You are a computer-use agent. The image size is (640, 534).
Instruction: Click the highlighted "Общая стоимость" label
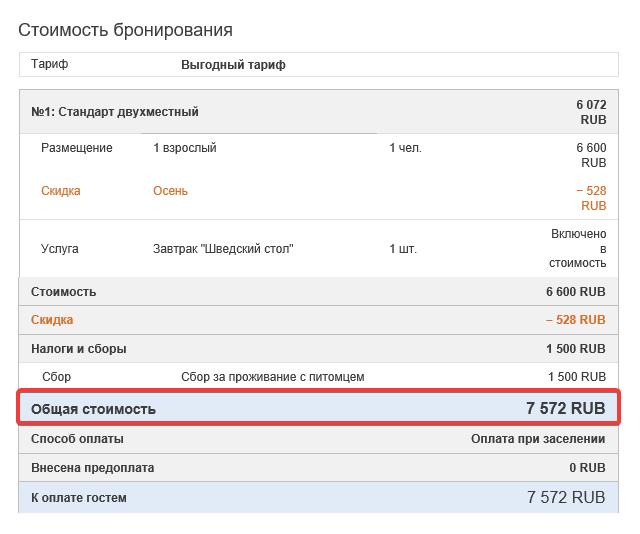(x=93, y=409)
